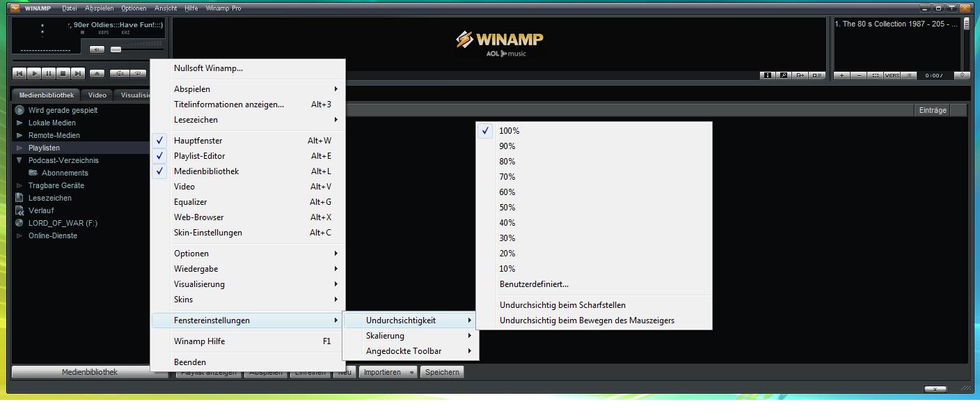Select 10% opacity option

point(594,269)
